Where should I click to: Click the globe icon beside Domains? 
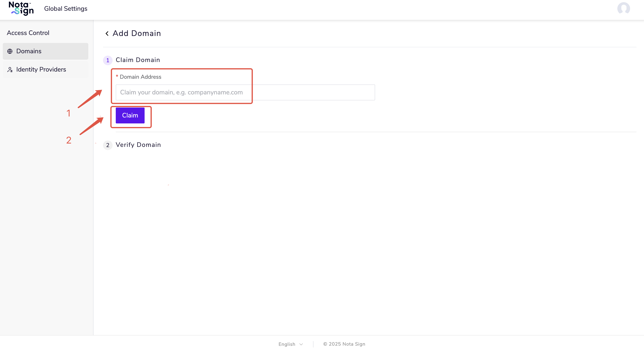point(10,51)
